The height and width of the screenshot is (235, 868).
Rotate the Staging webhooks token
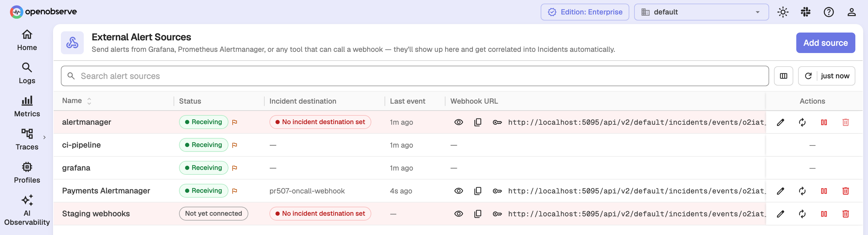(802, 214)
